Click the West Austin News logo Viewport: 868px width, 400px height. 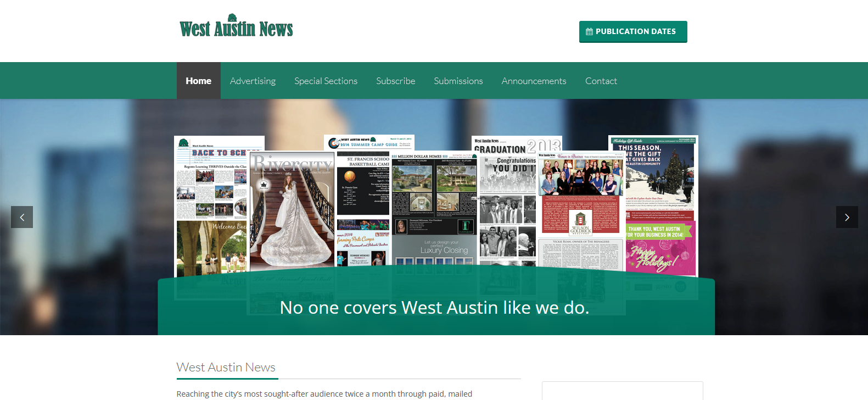tap(236, 27)
